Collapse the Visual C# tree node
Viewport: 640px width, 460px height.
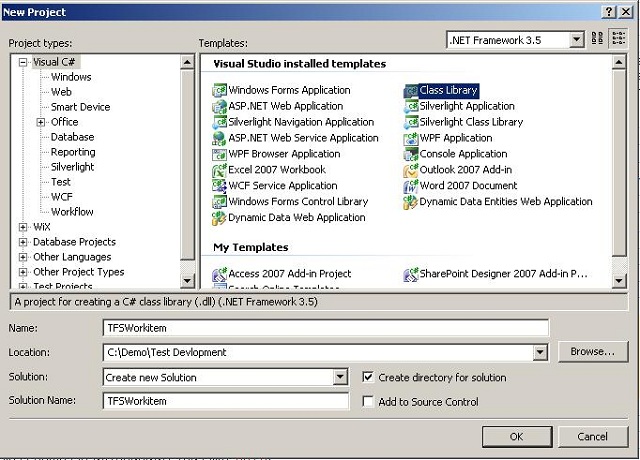23,62
